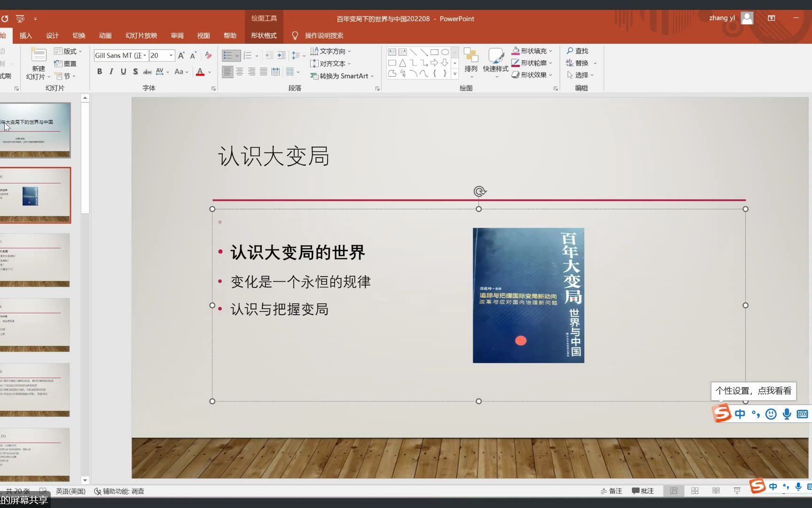Click the numbered list icon
The height and width of the screenshot is (508, 812).
coord(248,56)
